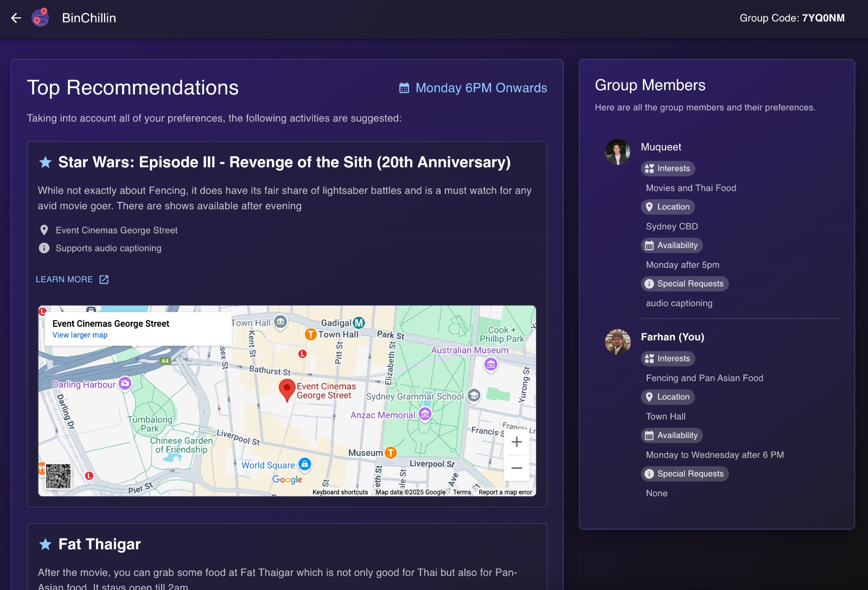Click the Gadigal metro station icon on map

coord(359,323)
